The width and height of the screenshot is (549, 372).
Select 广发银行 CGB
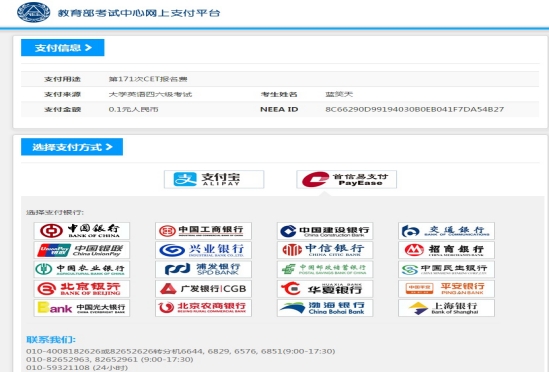click(203, 289)
